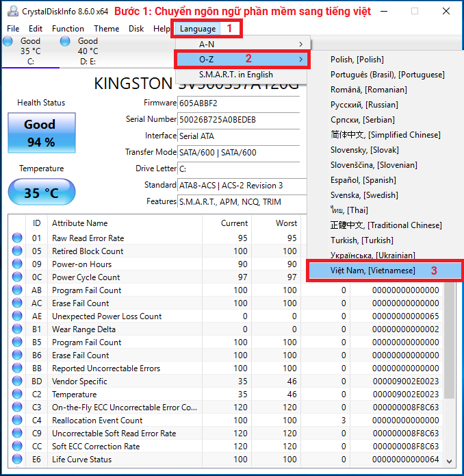Click status orb for Unexpected Power Loss Count
This screenshot has width=464, height=476.
(x=17, y=316)
